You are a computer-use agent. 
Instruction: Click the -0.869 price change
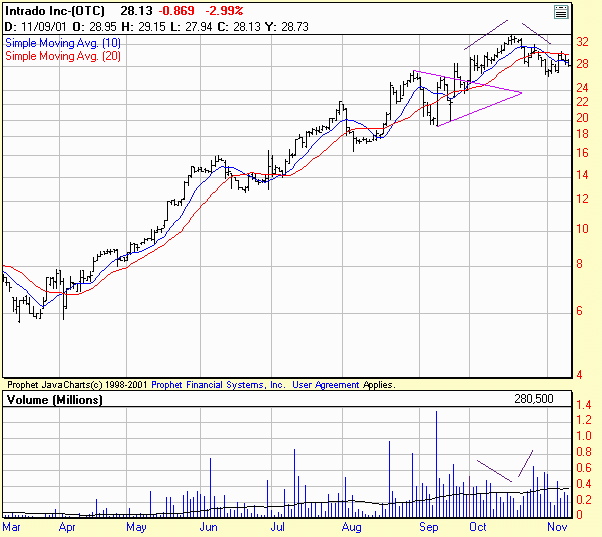177,11
